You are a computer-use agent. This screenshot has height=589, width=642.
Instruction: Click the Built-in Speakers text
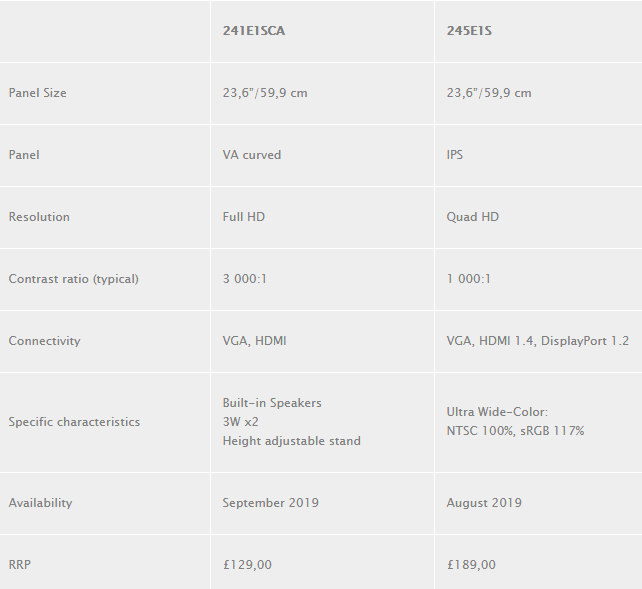pos(272,403)
